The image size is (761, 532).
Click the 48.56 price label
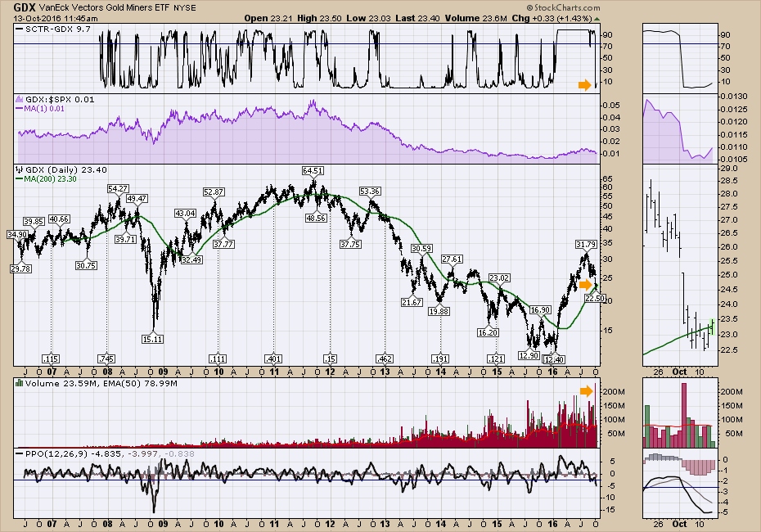point(316,219)
